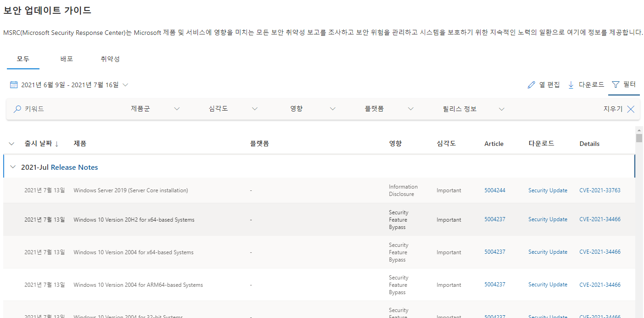Select Windows 10 Version 2004 for ARM64-based Systems

(x=138, y=285)
